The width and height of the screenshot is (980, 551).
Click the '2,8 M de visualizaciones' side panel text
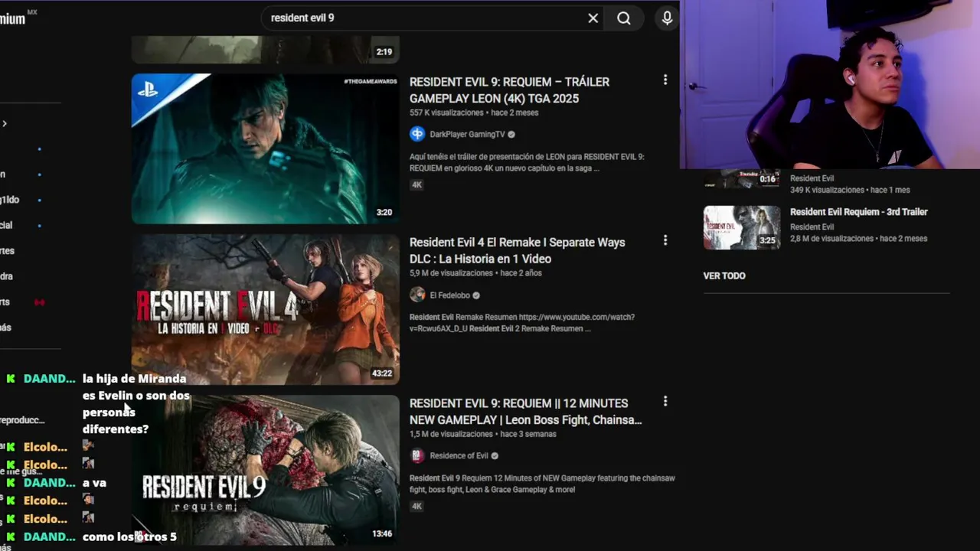(x=831, y=239)
